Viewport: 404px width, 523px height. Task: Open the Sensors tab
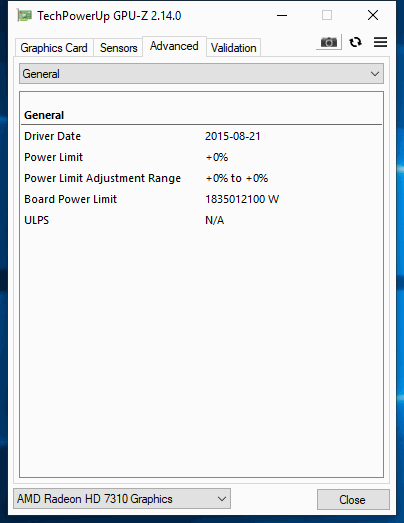click(x=118, y=48)
